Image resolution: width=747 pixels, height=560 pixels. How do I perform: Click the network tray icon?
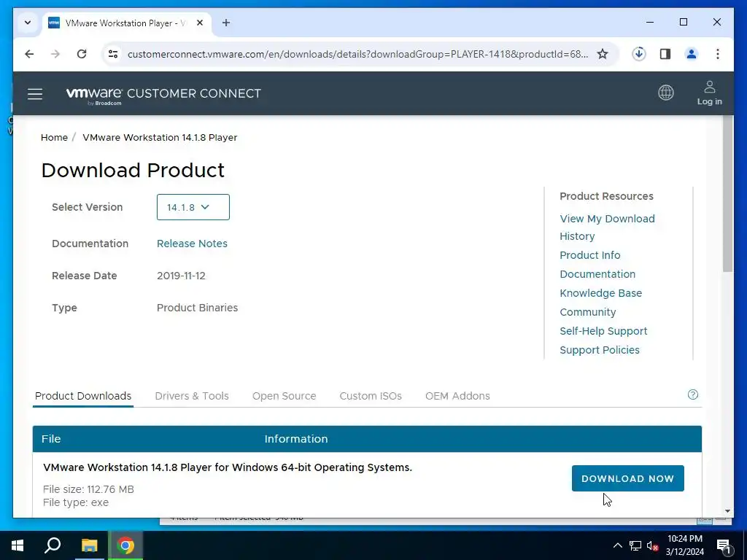tap(635, 545)
